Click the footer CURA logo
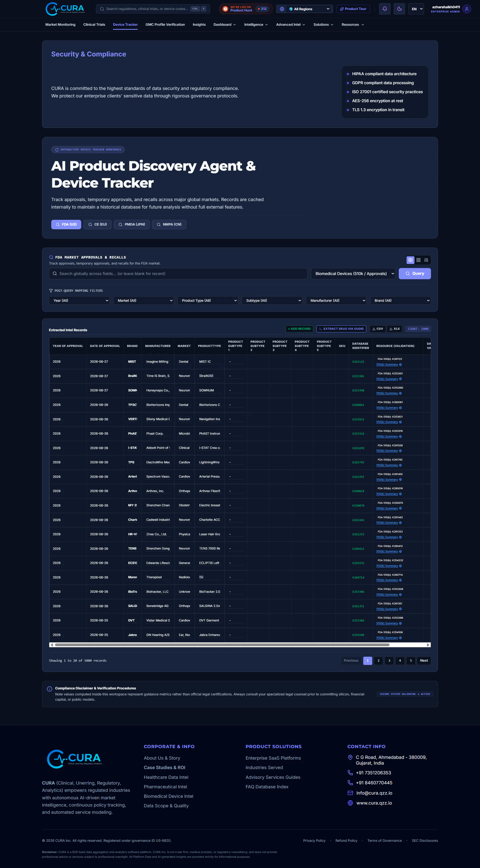This screenshot has height=868, width=480. coord(74,759)
